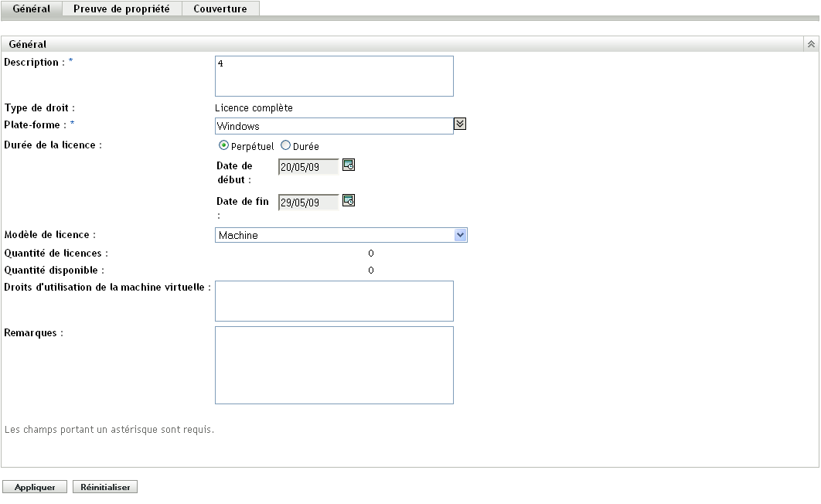
Task: Open the Plate-forme selection arrow icon
Action: coord(460,124)
